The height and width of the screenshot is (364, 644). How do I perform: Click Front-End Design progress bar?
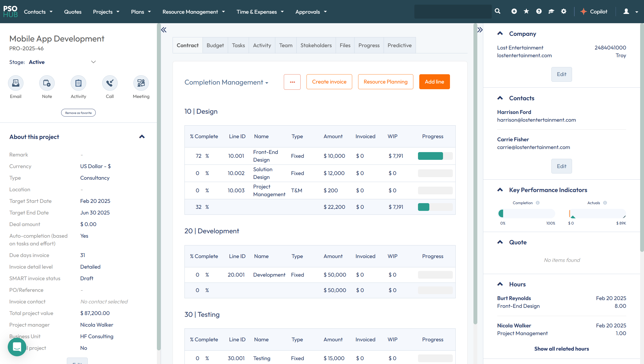[435, 156]
